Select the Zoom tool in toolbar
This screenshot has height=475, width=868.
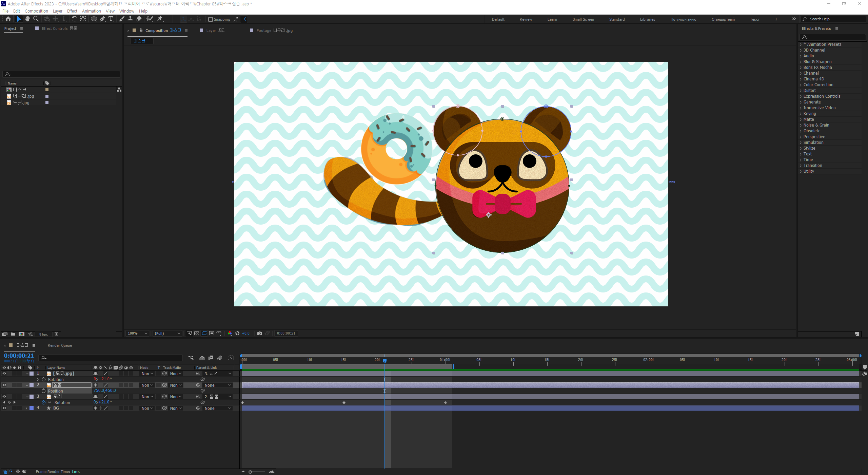pos(36,19)
